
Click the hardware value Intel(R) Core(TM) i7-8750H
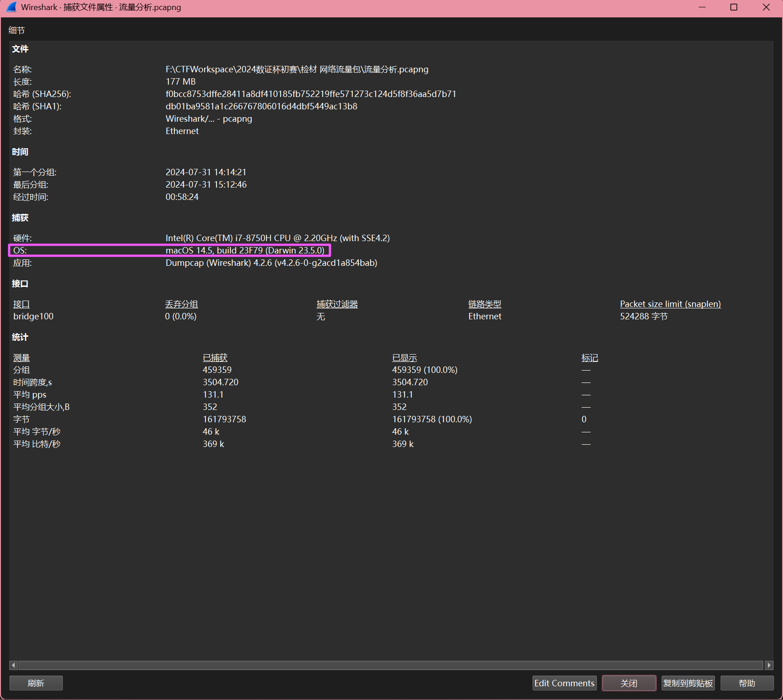[x=278, y=238]
